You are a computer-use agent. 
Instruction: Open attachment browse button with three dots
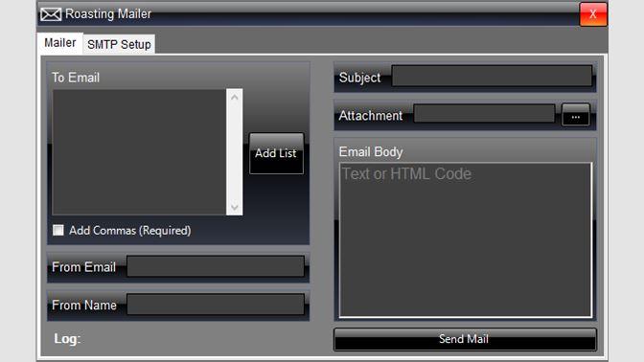(575, 115)
